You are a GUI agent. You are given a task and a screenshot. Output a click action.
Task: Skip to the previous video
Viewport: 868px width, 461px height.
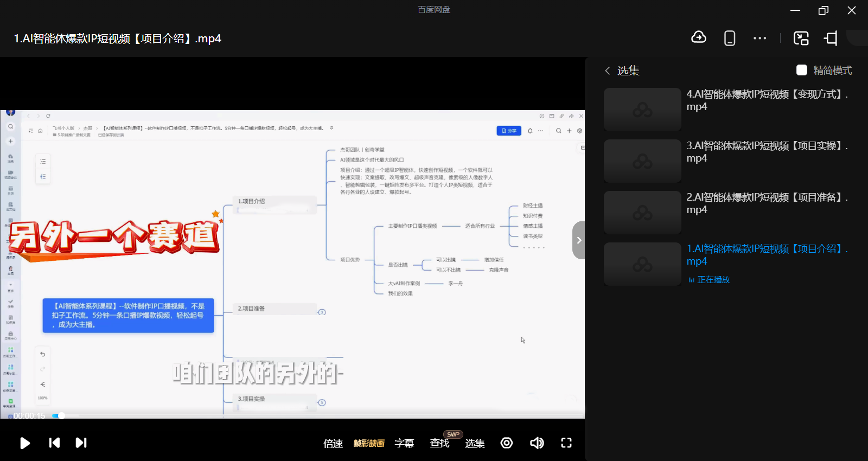54,443
